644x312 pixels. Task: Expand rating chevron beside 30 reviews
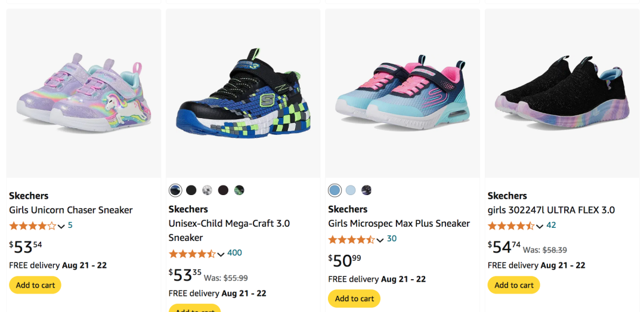[380, 240]
